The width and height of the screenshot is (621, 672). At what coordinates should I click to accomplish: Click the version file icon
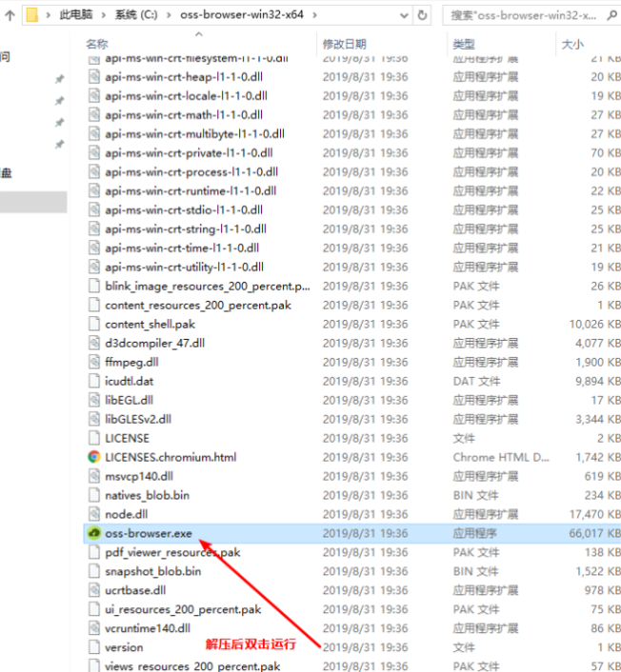pyautogui.click(x=94, y=647)
